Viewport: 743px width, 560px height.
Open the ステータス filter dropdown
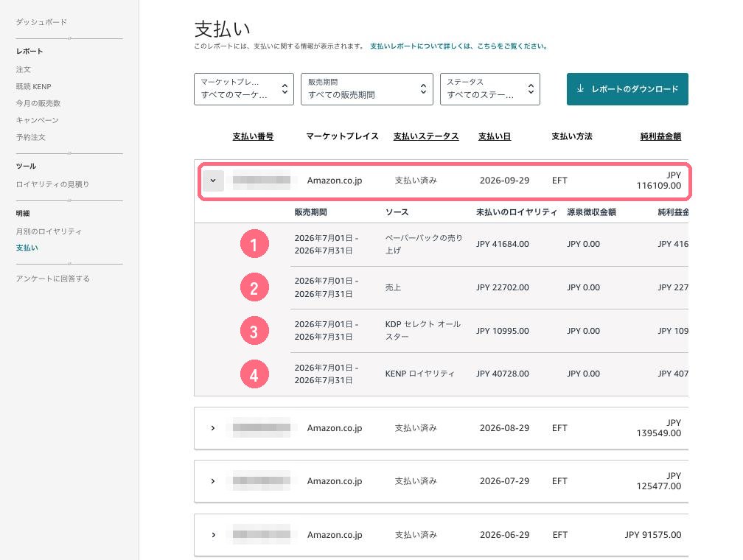(x=490, y=89)
